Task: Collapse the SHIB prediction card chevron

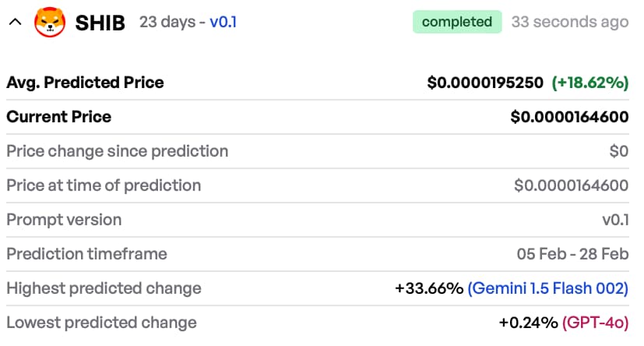Action: 14,22
